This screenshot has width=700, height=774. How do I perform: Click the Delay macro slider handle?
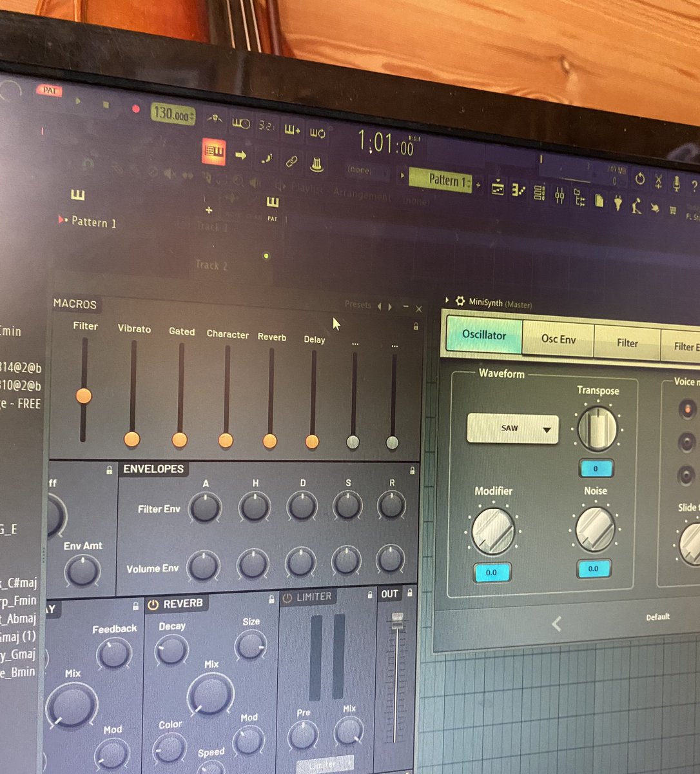click(312, 442)
